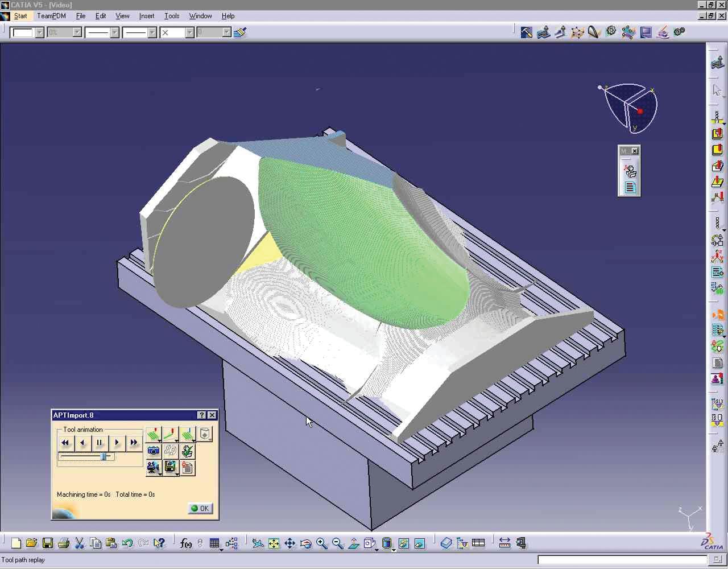Screen dimensions: 728x569
Task: Open the Edit menu
Action: point(101,16)
